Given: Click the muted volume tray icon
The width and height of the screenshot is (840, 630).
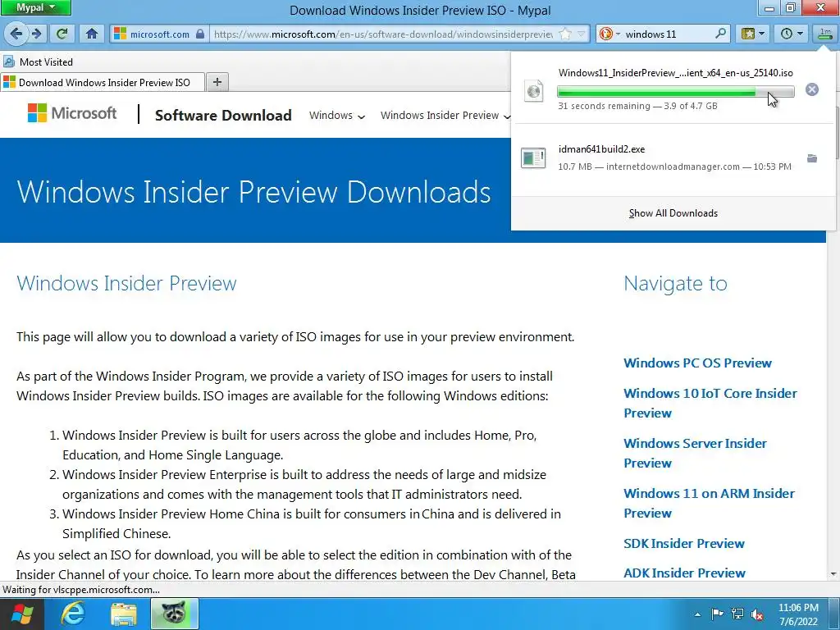Looking at the screenshot, I should 757,614.
